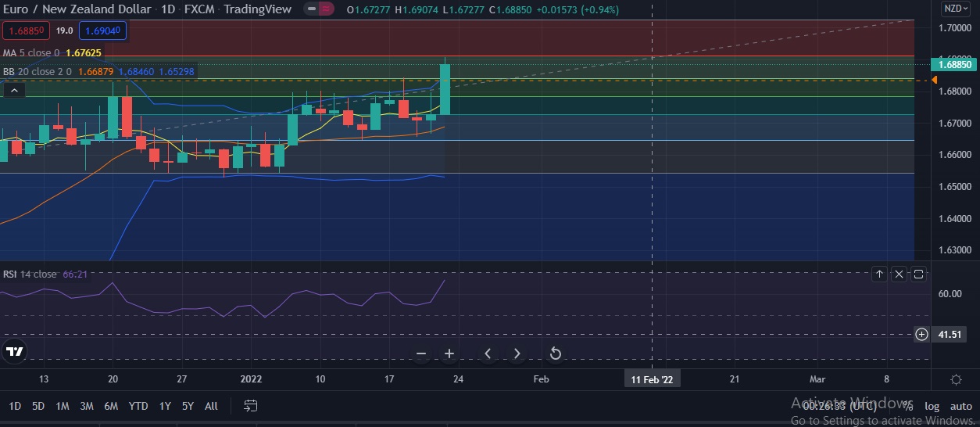Toggle log scale mode
The height and width of the screenshot is (427, 980).
(932, 406)
